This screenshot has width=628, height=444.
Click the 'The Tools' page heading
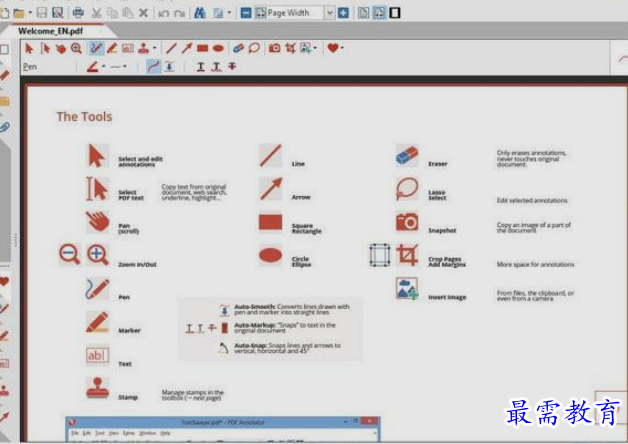coord(84,117)
